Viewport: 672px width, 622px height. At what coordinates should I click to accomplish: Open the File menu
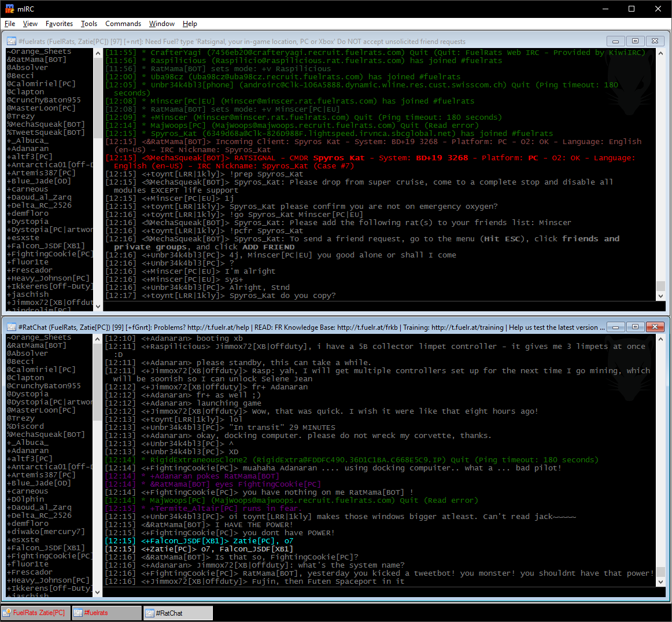tap(10, 24)
